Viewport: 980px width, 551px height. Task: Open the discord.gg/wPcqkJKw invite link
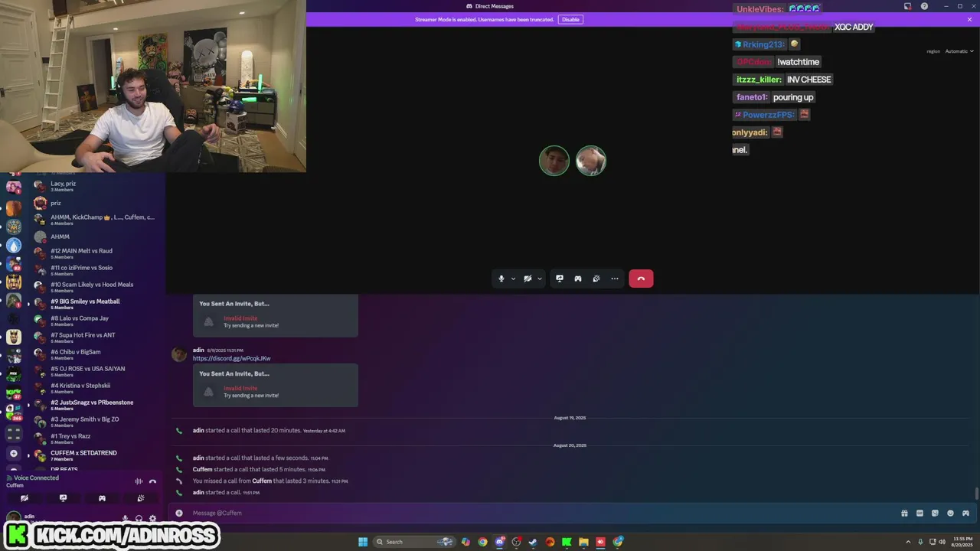[x=231, y=358]
